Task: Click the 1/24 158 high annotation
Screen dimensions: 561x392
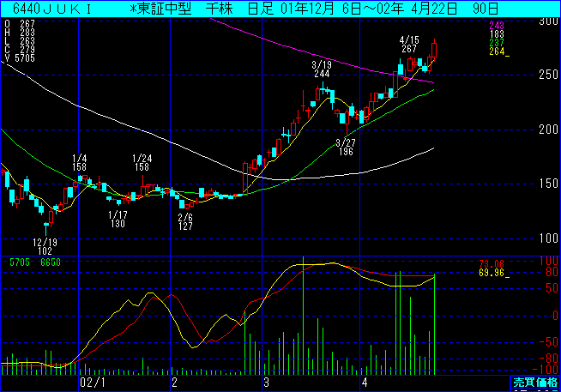Action: pyautogui.click(x=142, y=163)
